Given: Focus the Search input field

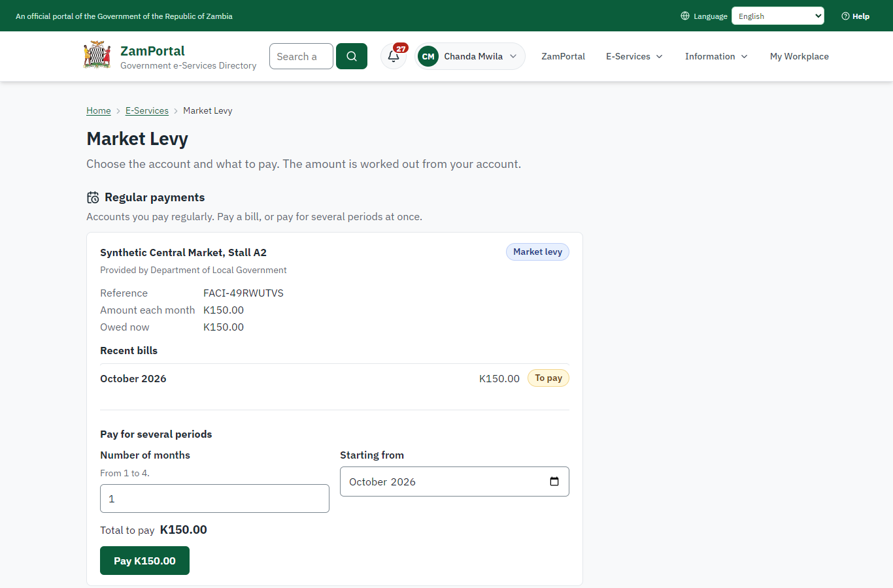Looking at the screenshot, I should 301,56.
